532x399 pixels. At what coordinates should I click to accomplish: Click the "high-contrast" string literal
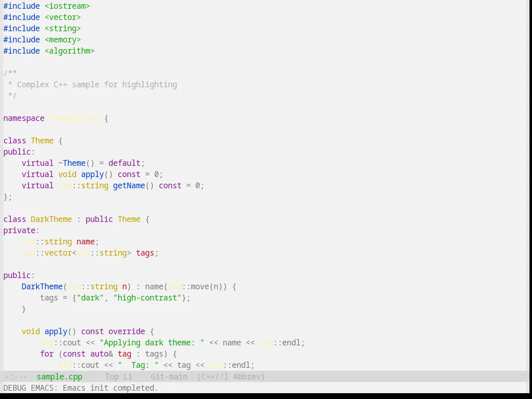click(147, 298)
